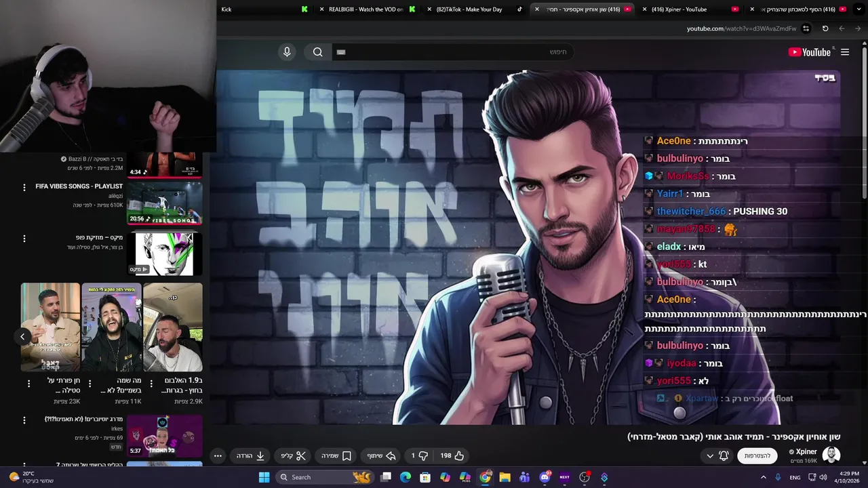Open options for the 23K views short

click(28, 384)
